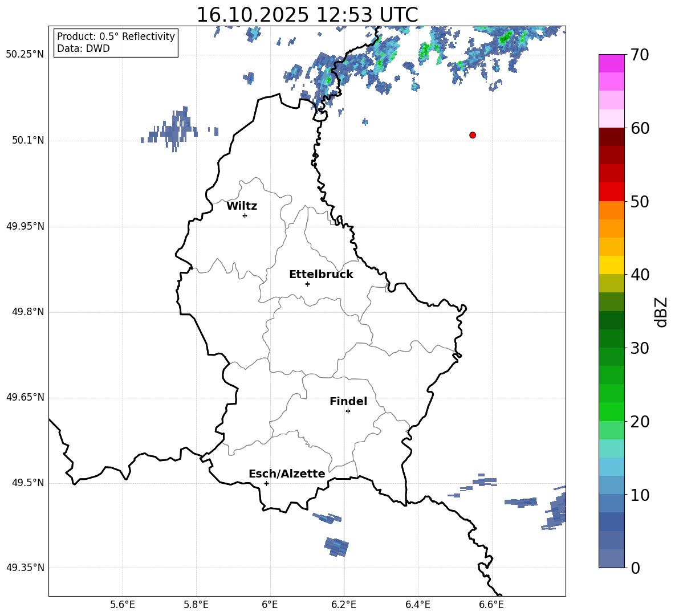Click the 70 value on the colorbar

640,55
